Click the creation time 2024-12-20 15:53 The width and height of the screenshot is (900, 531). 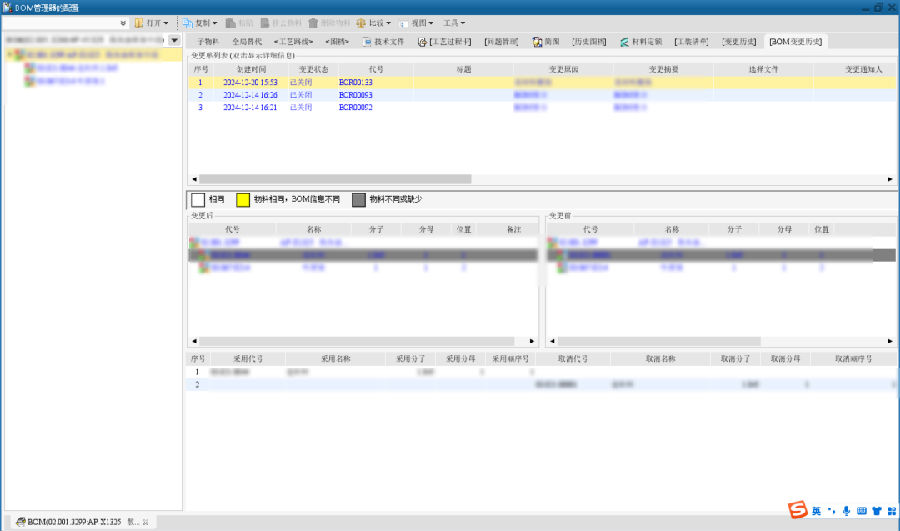coord(250,83)
